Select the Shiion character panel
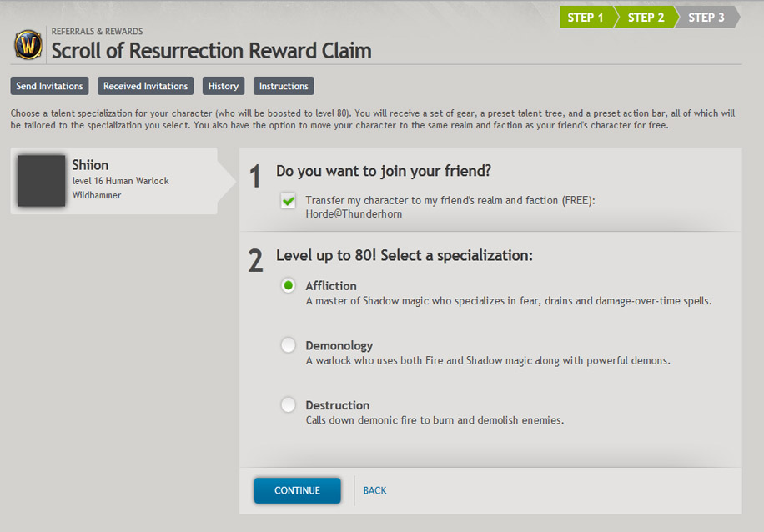The height and width of the screenshot is (532, 764). click(x=125, y=180)
